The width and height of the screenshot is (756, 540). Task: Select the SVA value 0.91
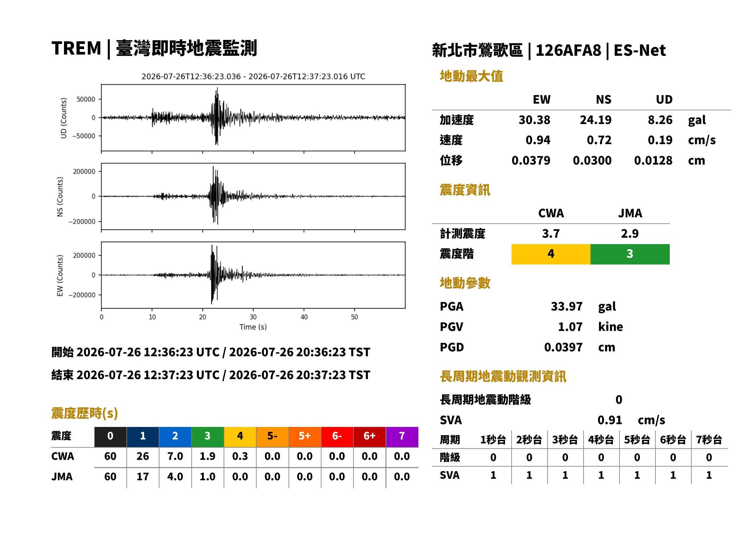coord(609,420)
